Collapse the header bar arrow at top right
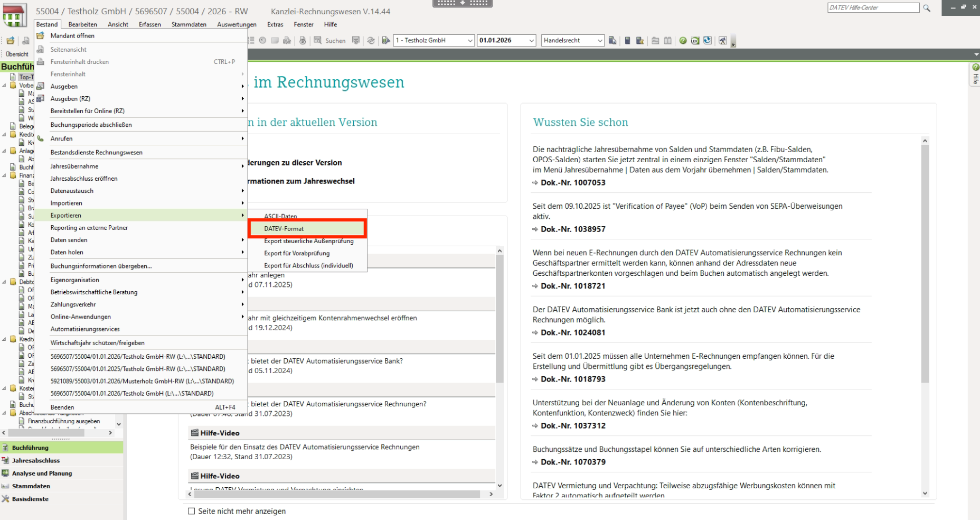 (x=976, y=54)
